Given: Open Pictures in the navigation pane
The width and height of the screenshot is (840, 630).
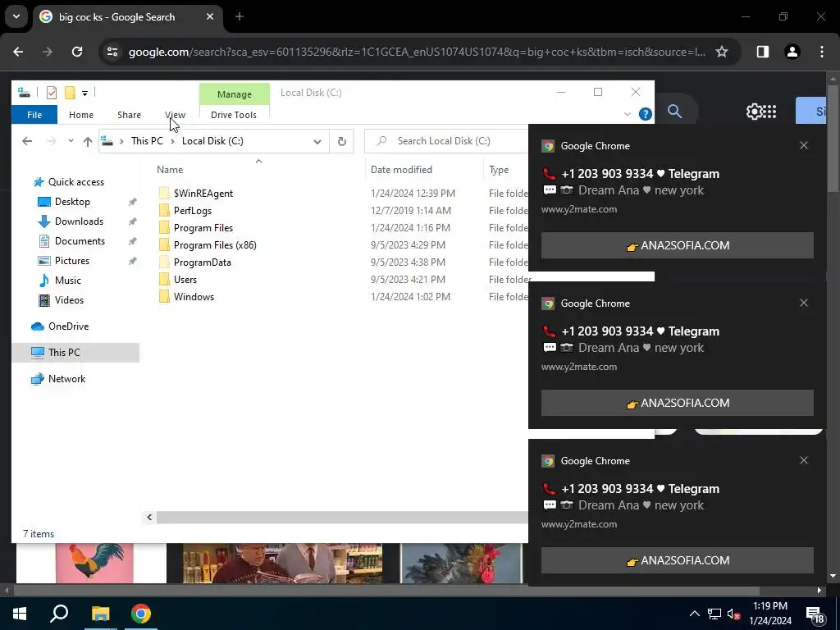Looking at the screenshot, I should point(72,261).
